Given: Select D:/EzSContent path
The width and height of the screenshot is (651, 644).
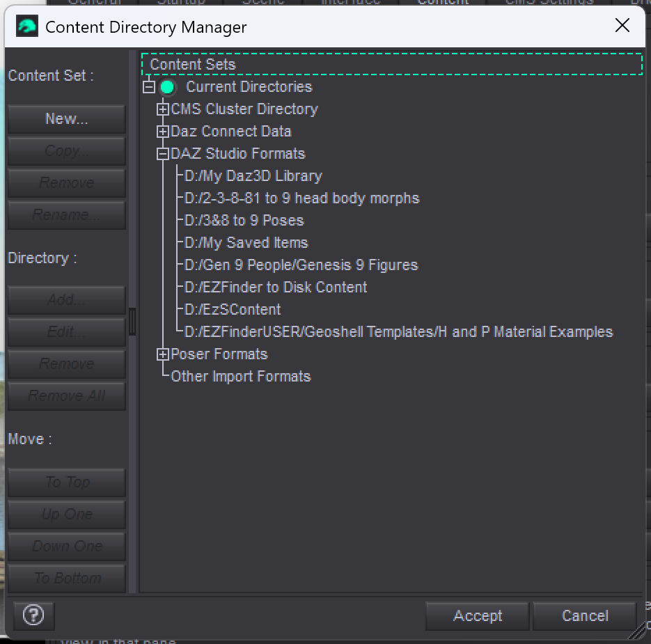Looking at the screenshot, I should [x=233, y=310].
